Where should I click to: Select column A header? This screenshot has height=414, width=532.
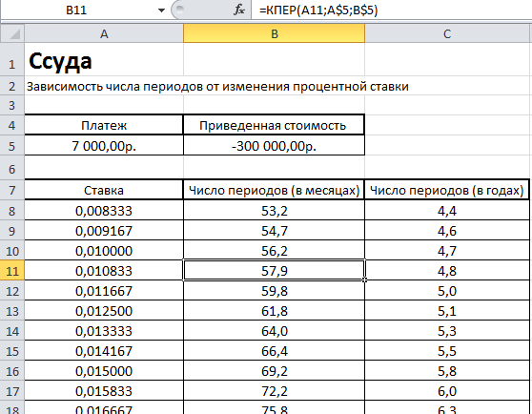pos(104,33)
